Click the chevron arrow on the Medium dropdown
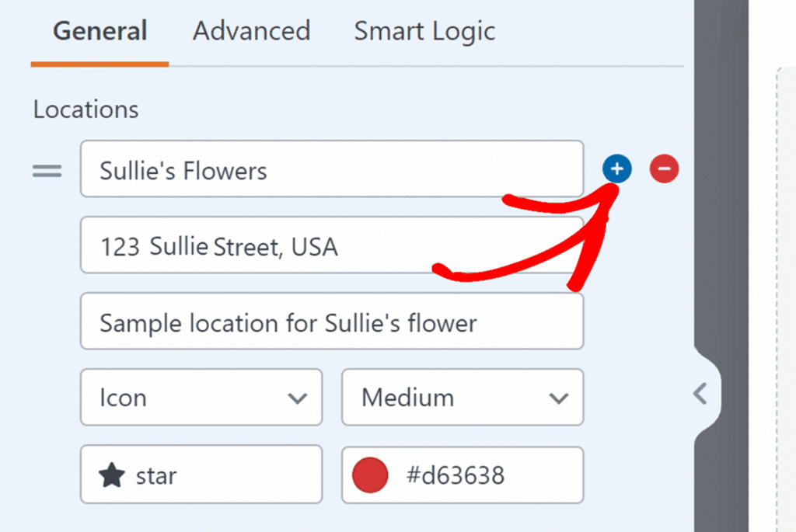Screen dimensions: 796x532 pos(558,398)
